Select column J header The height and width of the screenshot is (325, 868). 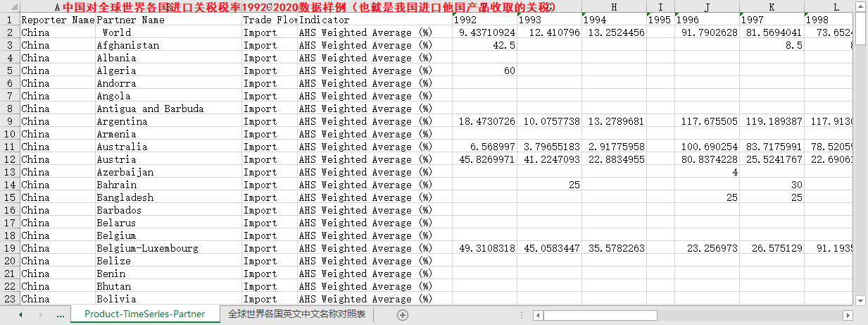(x=707, y=7)
